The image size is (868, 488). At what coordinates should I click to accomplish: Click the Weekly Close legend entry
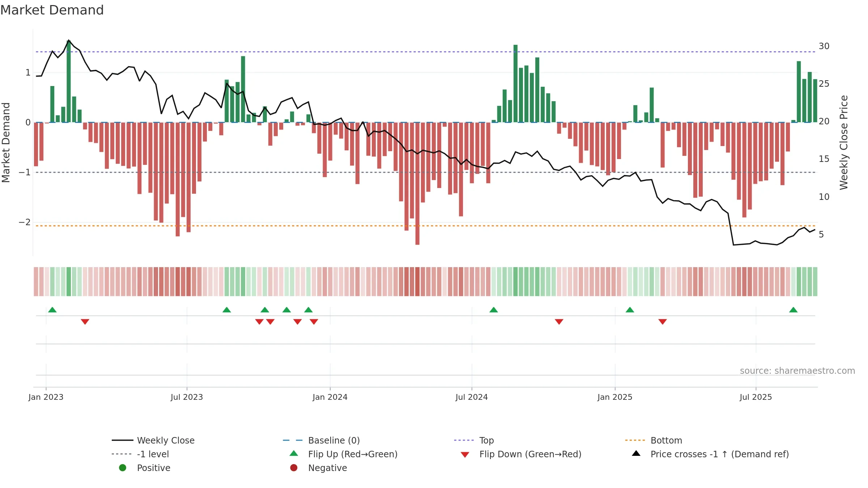pos(153,440)
